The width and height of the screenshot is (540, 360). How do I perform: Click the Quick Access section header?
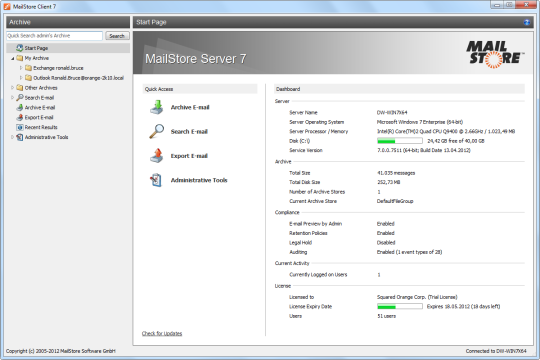200,89
